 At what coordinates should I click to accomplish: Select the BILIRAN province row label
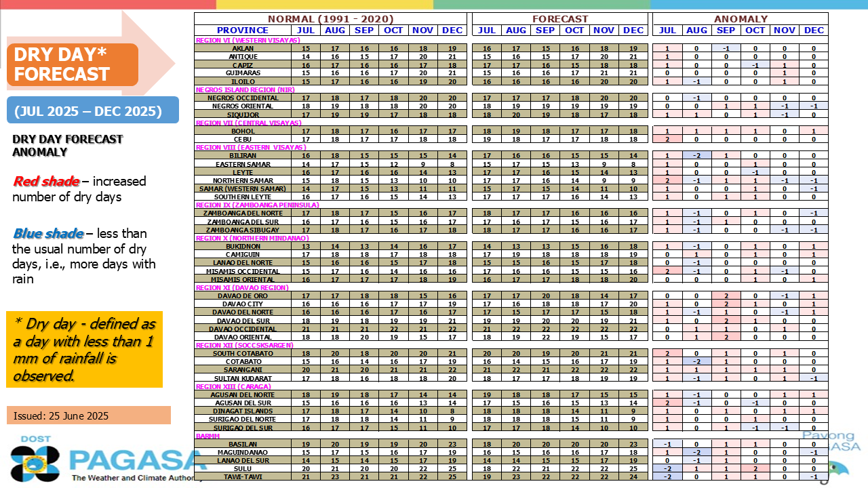point(243,155)
